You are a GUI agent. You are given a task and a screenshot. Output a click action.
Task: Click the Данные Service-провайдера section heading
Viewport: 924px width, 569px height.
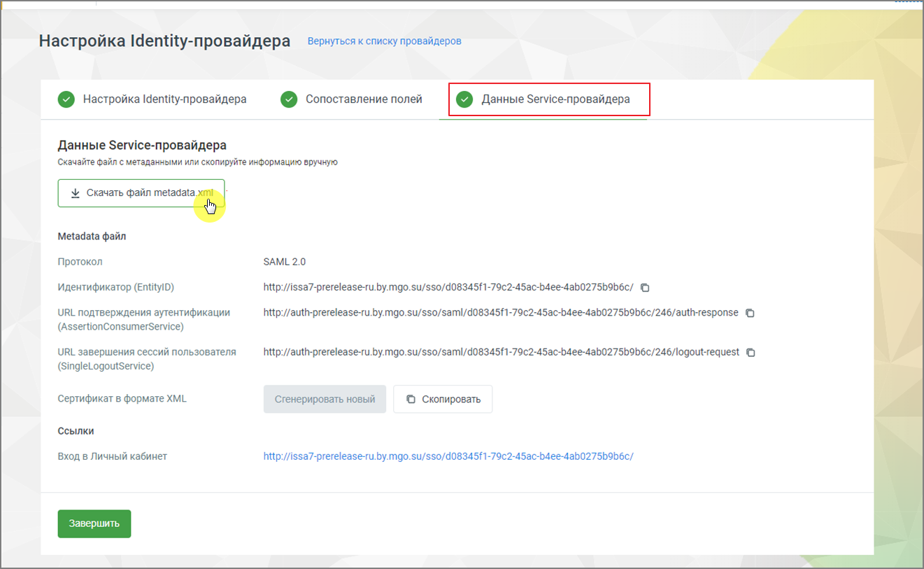pos(142,146)
